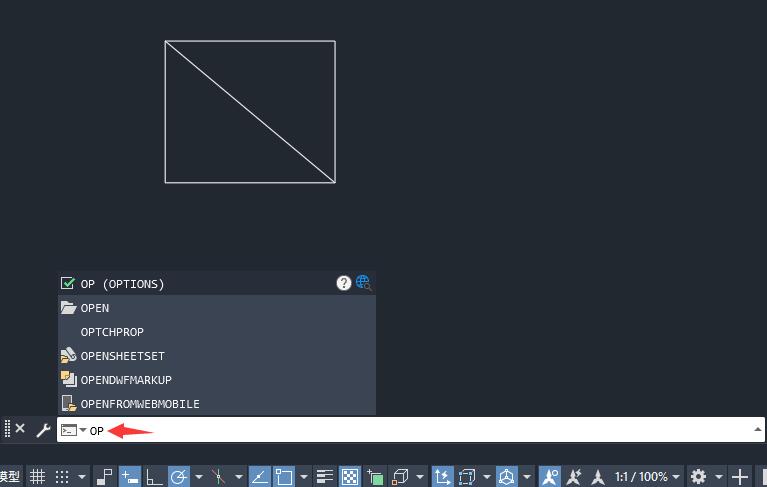
Task: Toggle lineweight display icon
Action: tap(325, 476)
